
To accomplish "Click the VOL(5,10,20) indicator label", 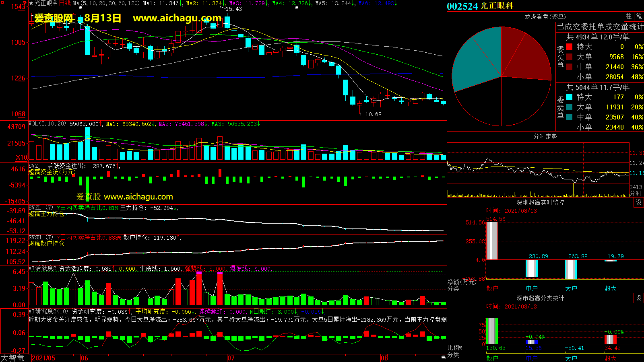I will 47,124.
